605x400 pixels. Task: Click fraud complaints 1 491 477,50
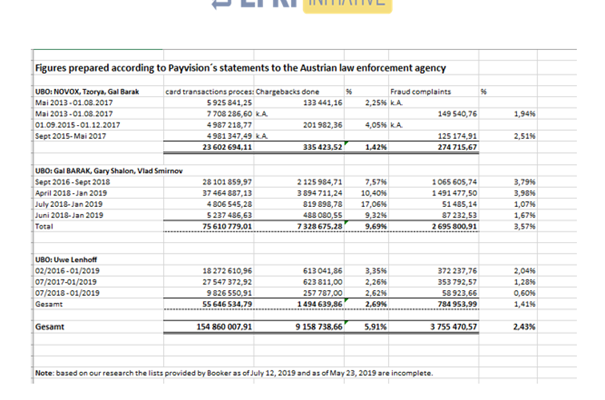[454, 193]
